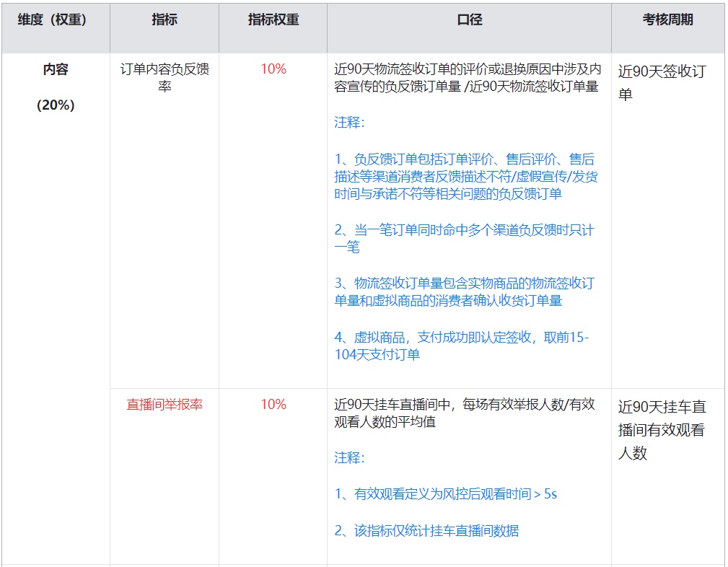
Task: Select the 指标 column header
Action: (x=165, y=20)
